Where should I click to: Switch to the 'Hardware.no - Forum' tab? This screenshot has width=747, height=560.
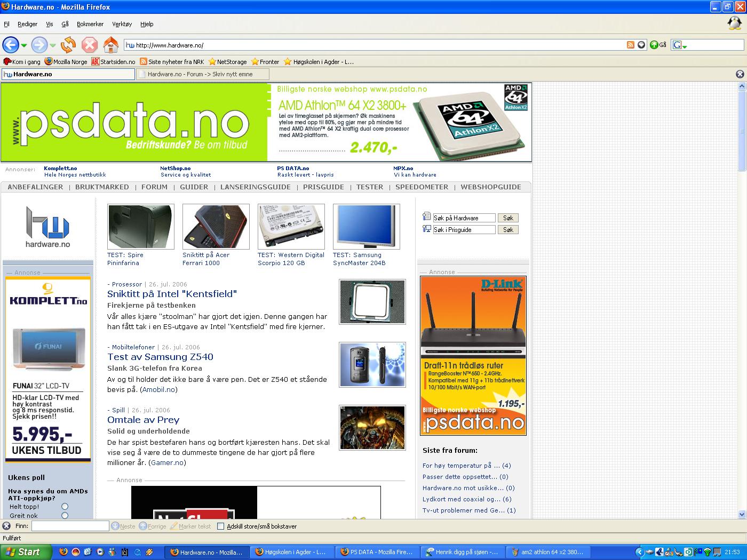[x=203, y=74]
